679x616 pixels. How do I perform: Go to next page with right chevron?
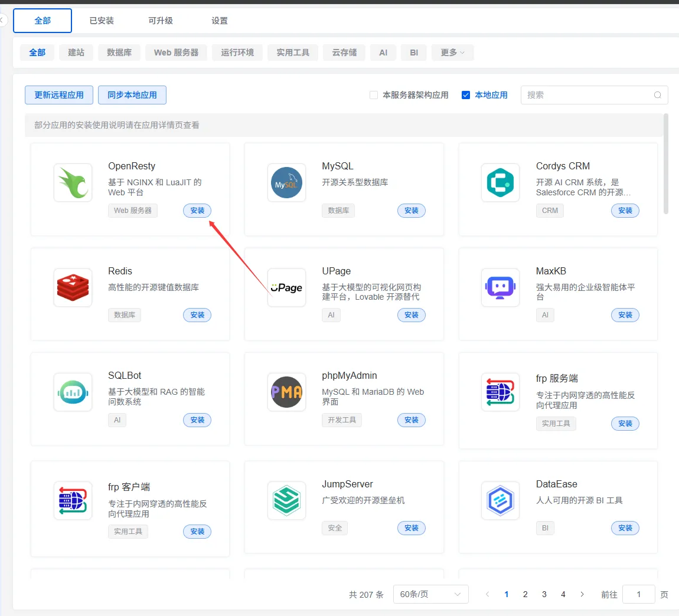tap(582, 594)
